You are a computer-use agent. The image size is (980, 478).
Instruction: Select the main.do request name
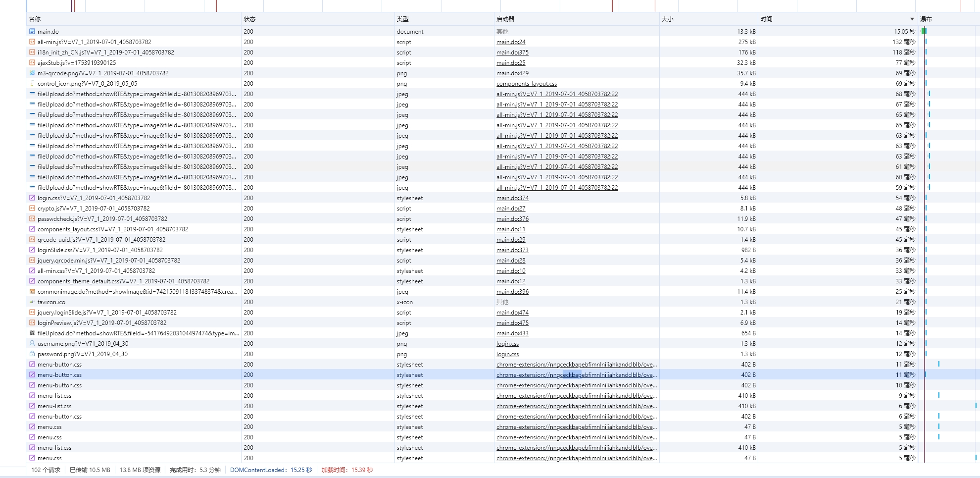point(48,32)
